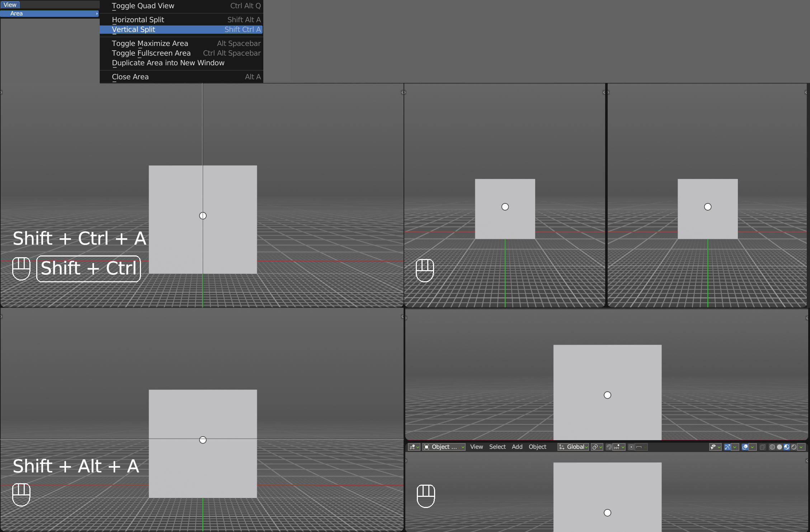Toggle snapping on for the viewport
810x532 pixels.
609,447
